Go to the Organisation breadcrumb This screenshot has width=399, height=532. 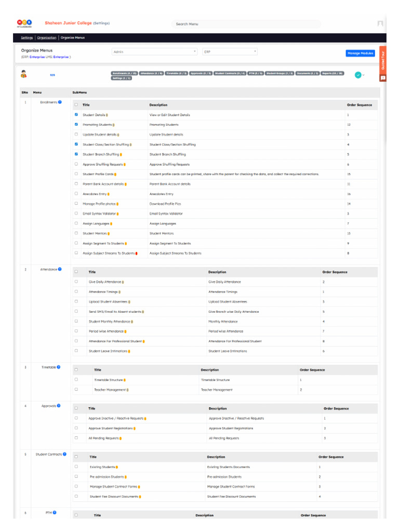(x=47, y=37)
